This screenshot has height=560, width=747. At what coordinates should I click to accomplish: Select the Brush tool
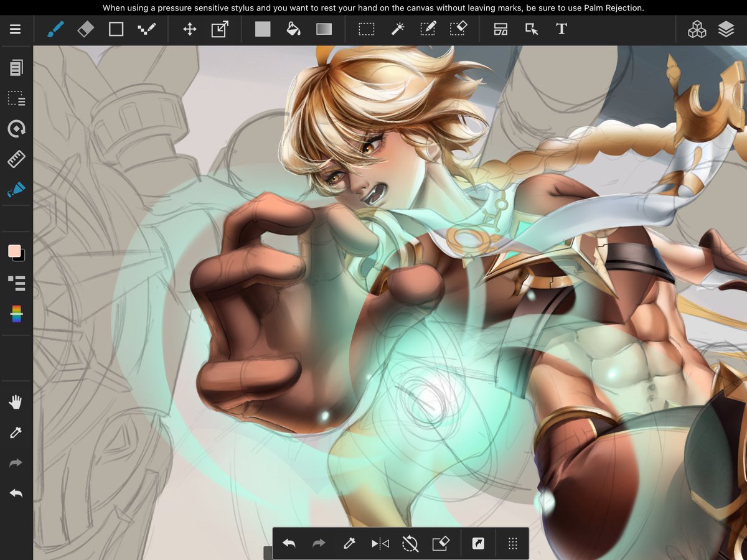coord(55,29)
